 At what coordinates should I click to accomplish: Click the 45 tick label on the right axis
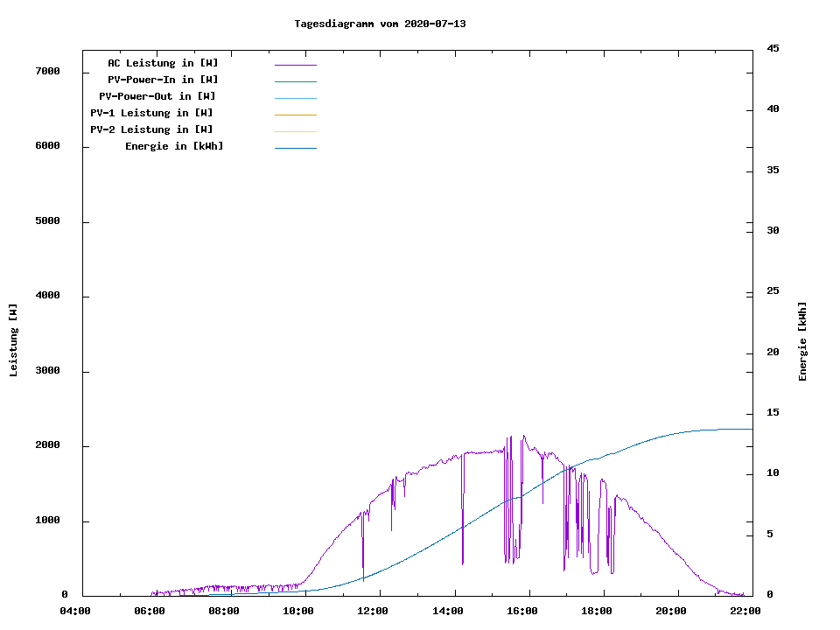pyautogui.click(x=773, y=48)
